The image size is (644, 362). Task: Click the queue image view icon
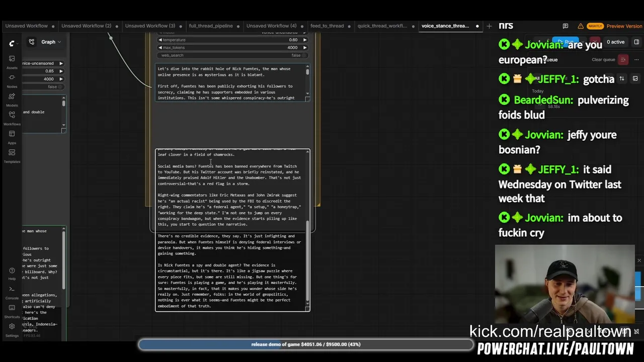(635, 78)
